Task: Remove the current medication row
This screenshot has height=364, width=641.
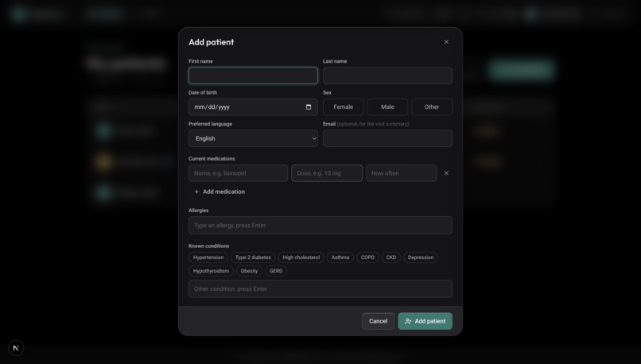Action: coord(446,173)
